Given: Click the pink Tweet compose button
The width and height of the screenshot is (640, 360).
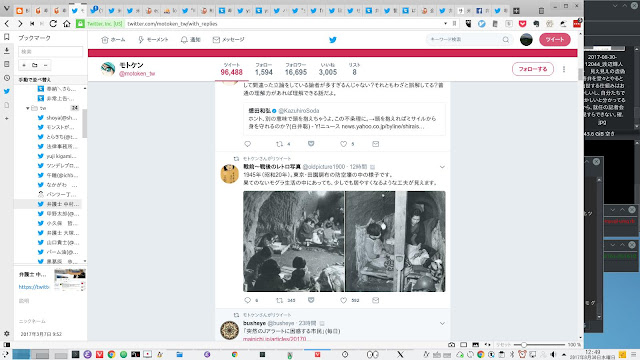Looking at the screenshot, I should pyautogui.click(x=555, y=40).
